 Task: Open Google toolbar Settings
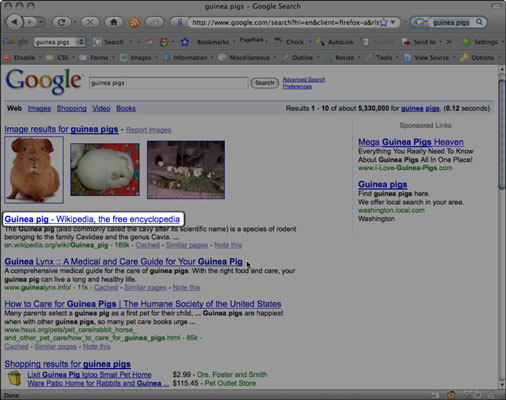480,42
